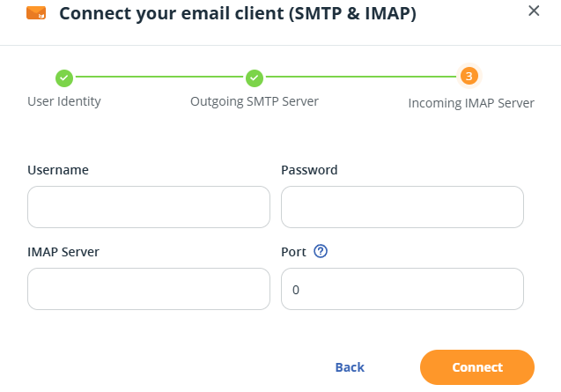Click the Username field label
This screenshot has width=561, height=392.
pyautogui.click(x=58, y=169)
